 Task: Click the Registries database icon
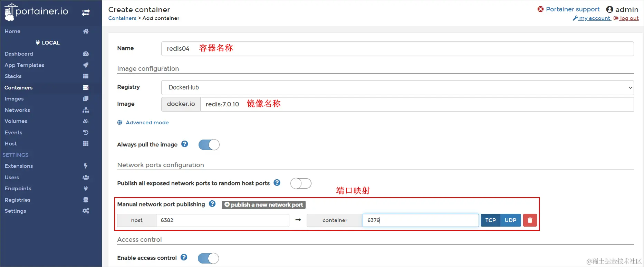(86, 200)
